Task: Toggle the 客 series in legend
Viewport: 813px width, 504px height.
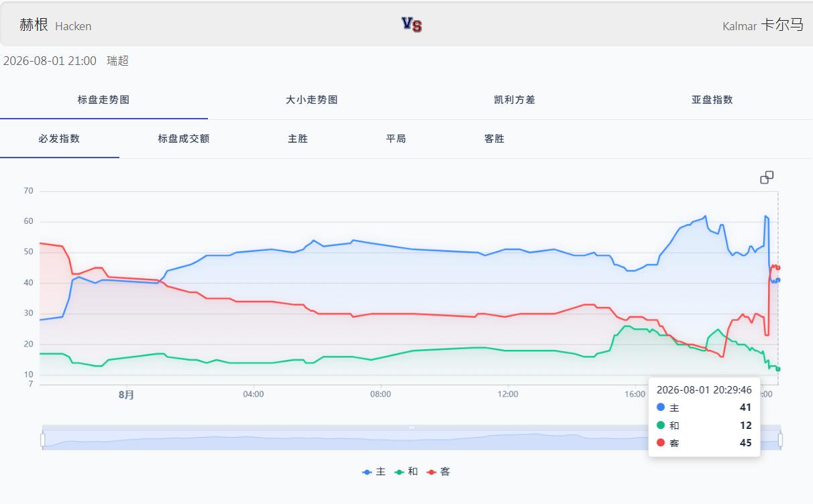Action: coord(438,472)
